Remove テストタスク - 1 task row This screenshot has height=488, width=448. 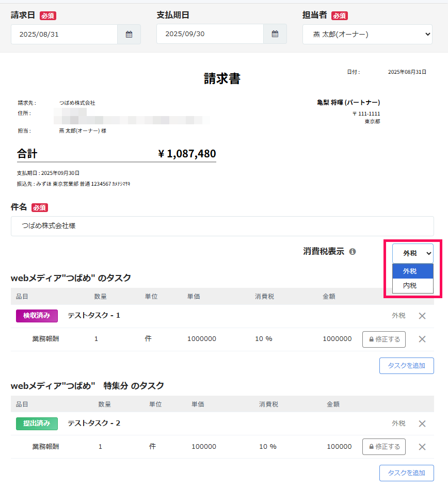(422, 316)
